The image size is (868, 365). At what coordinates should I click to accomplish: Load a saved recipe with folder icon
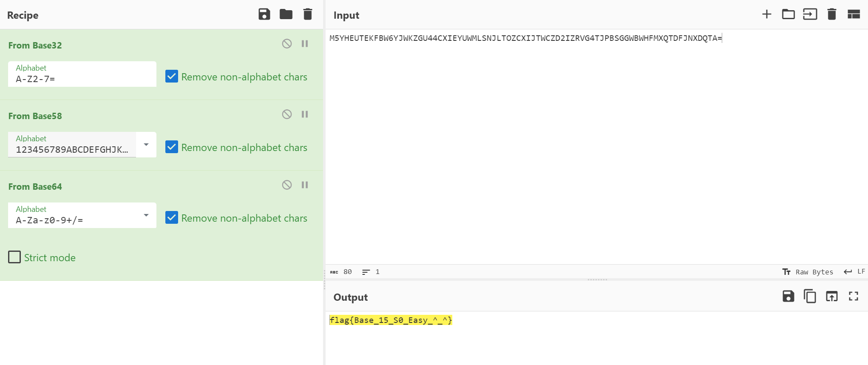pyautogui.click(x=286, y=14)
